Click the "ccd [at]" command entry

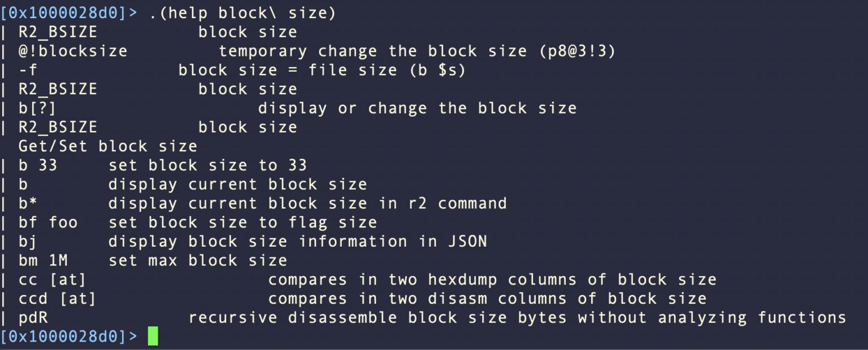point(57,299)
